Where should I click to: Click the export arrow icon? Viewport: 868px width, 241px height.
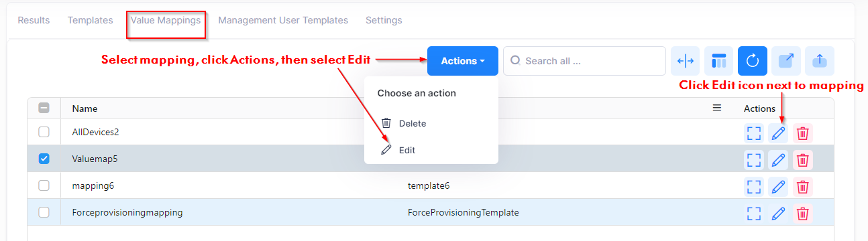[x=785, y=61]
